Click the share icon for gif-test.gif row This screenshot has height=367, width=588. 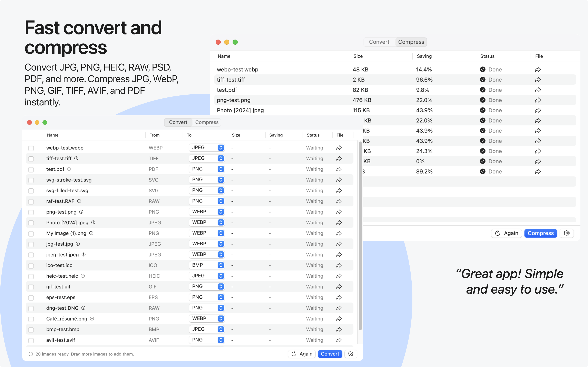pyautogui.click(x=339, y=287)
